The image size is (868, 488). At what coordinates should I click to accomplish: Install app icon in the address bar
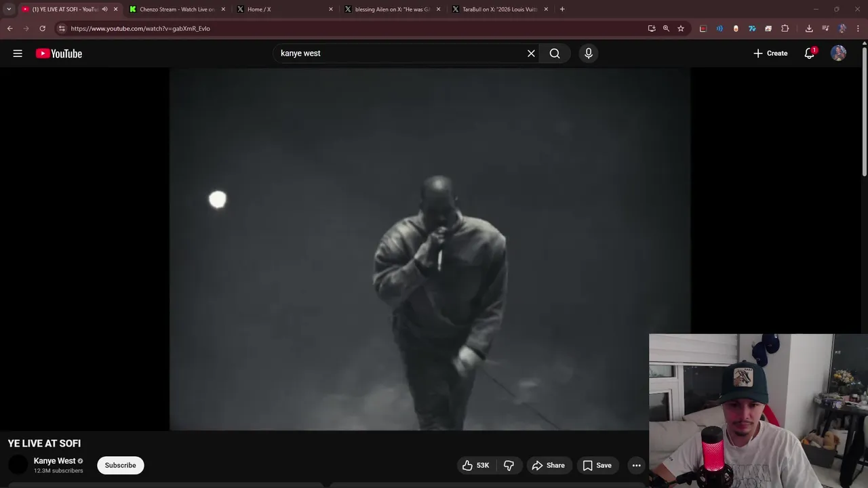pos(652,28)
